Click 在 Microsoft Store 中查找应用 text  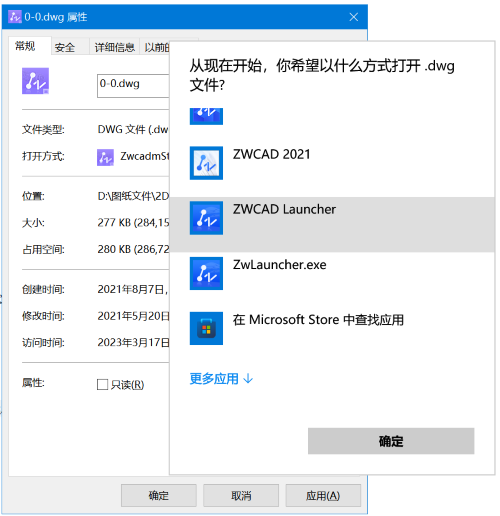pos(318,320)
